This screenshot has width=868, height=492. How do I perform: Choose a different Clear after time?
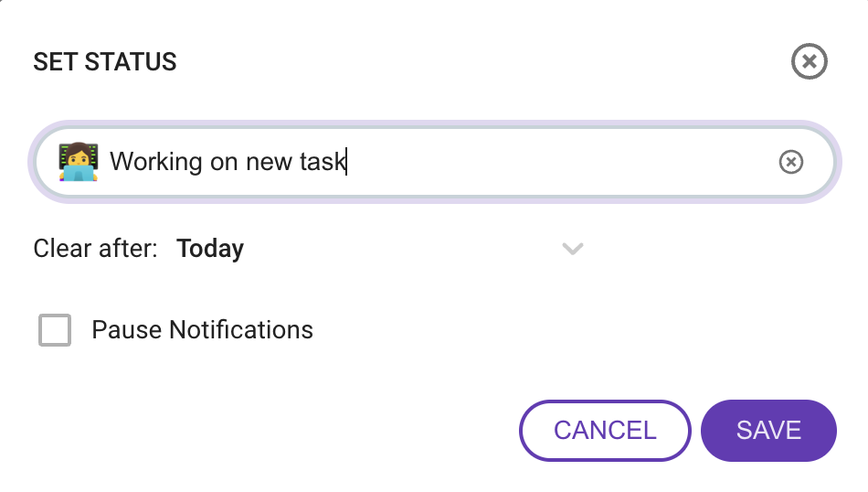[380, 248]
